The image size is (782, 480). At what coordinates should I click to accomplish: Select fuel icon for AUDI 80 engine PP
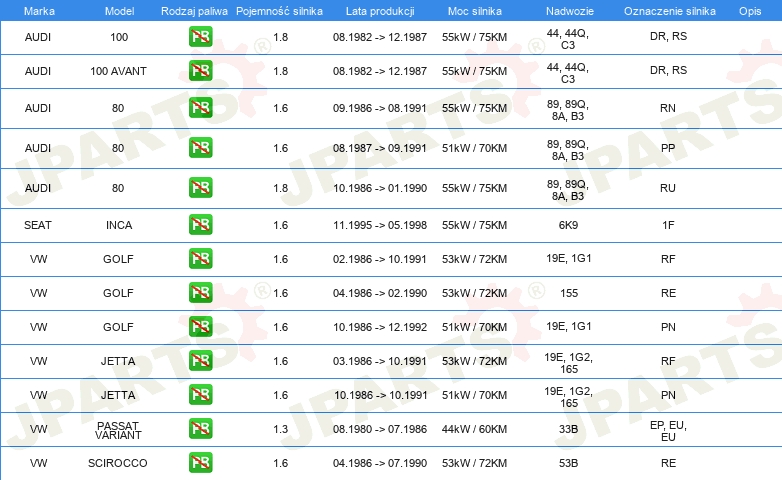point(200,147)
